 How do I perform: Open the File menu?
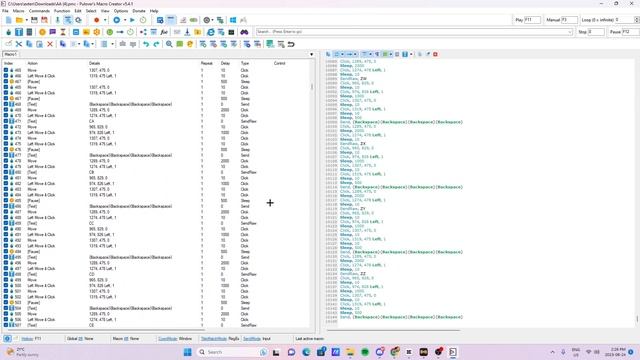(5, 11)
